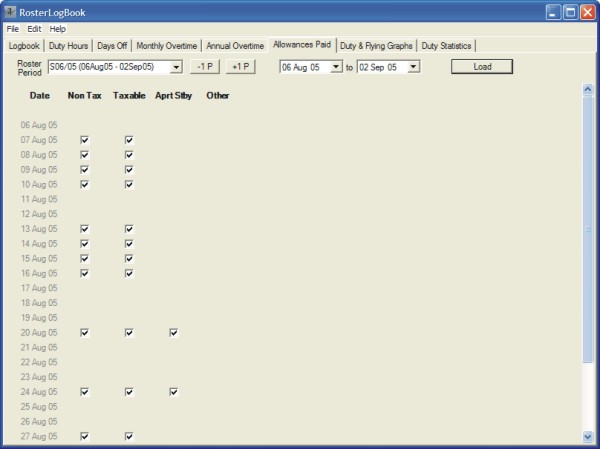Toggle Non Tax checkbox for 27 Aug 05
This screenshot has width=600, height=449.
click(85, 436)
